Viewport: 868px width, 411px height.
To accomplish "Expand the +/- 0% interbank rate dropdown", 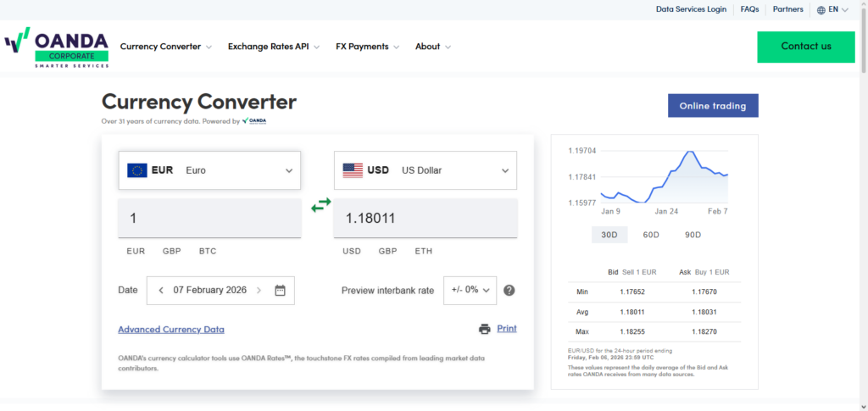I will [470, 290].
